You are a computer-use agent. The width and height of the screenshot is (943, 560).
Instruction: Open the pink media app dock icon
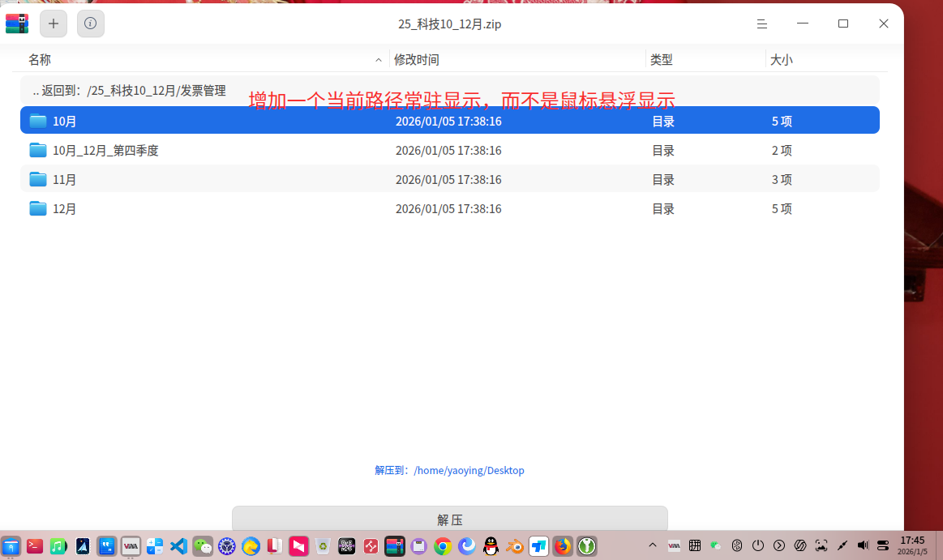pos(299,546)
